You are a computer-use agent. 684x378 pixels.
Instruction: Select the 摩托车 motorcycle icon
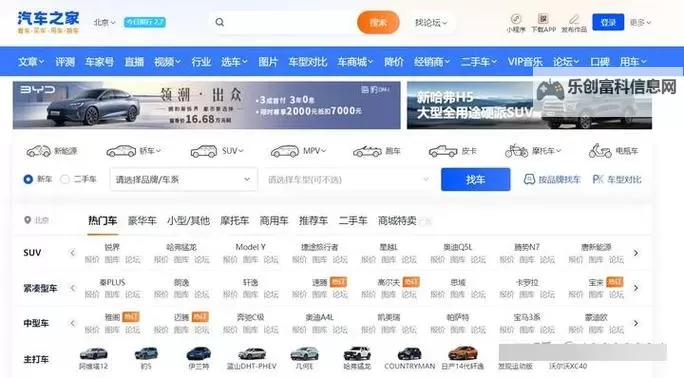(x=516, y=151)
